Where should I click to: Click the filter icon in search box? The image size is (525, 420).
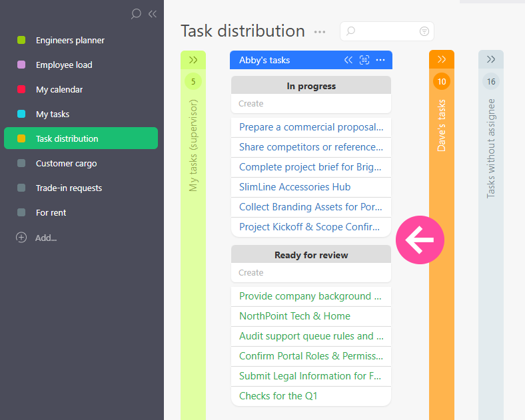tap(424, 31)
